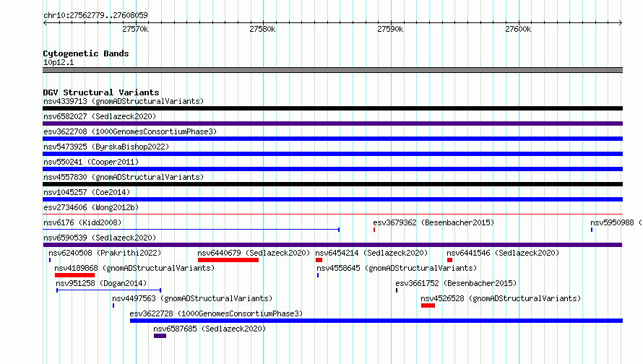Click the esv3679362 Besenbacher2015 label
Image resolution: width=643 pixels, height=364 pixels.
click(x=433, y=222)
